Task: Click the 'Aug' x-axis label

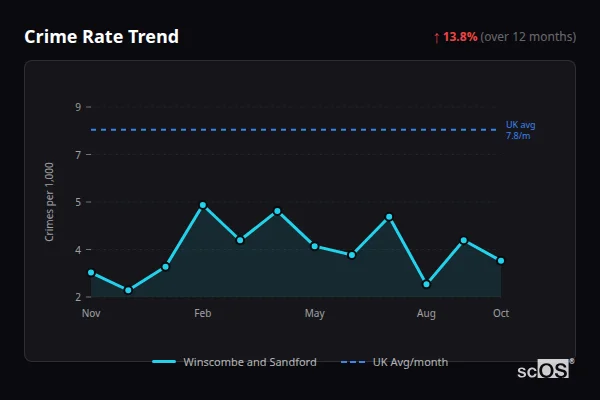Action: (x=426, y=314)
